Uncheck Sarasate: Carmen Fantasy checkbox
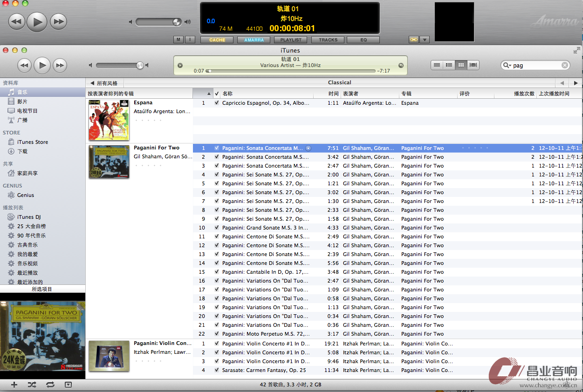 217,370
